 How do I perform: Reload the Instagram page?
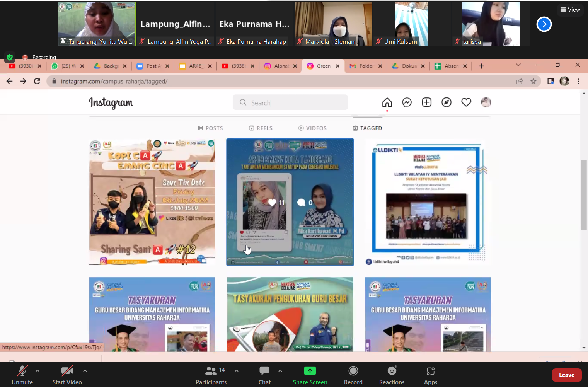coord(37,81)
